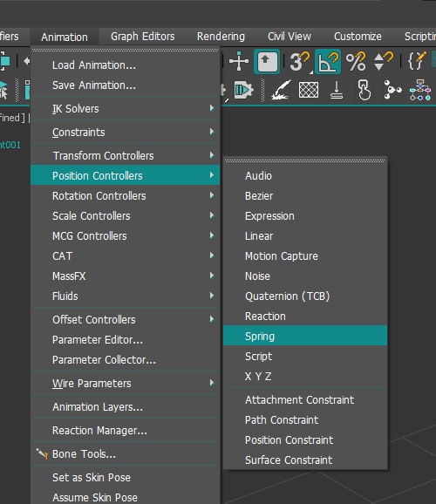Image resolution: width=436 pixels, height=504 pixels.
Task: Toggle Keyboard Shortcut Override button
Action: [267, 61]
